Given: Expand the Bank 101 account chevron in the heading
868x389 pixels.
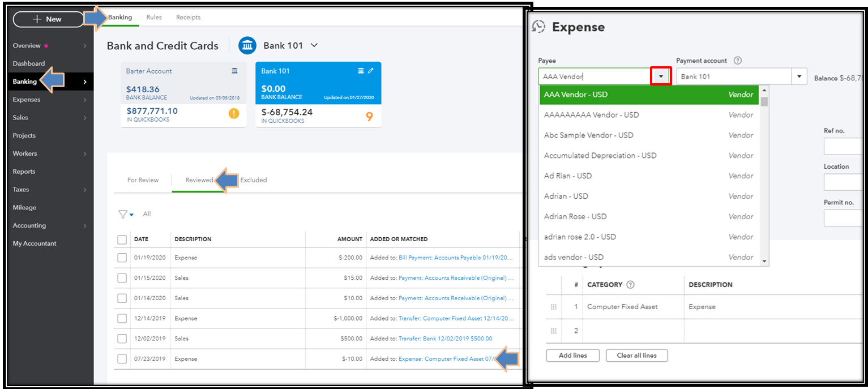Looking at the screenshot, I should pos(314,45).
